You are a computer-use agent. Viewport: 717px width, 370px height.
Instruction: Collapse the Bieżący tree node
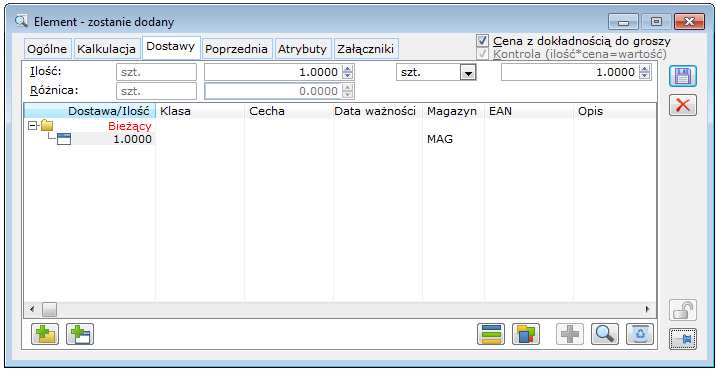(32, 125)
